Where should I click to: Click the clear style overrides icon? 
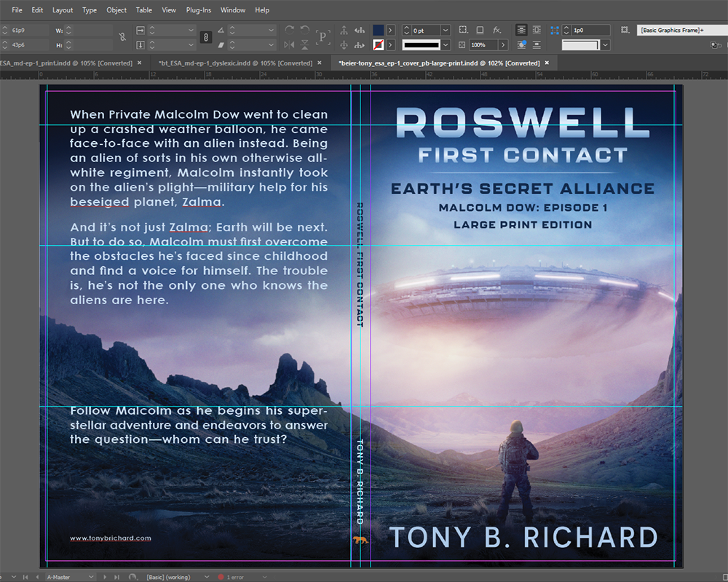pyautogui.click(x=716, y=45)
